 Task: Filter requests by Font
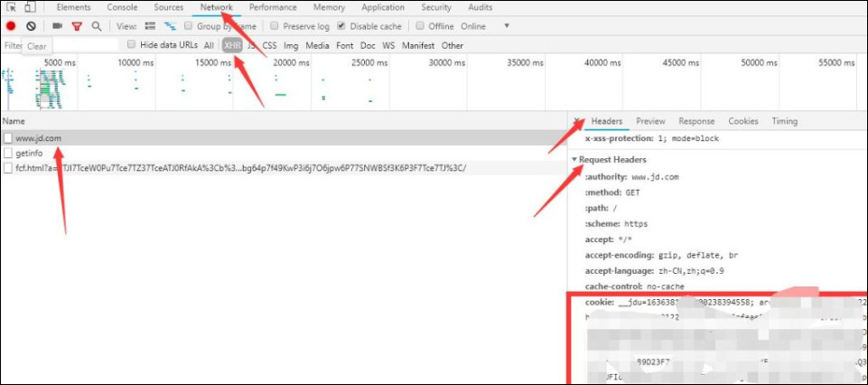click(345, 45)
